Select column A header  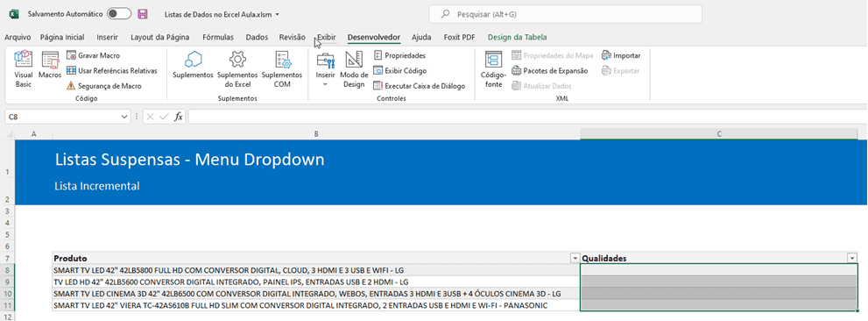[x=34, y=134]
